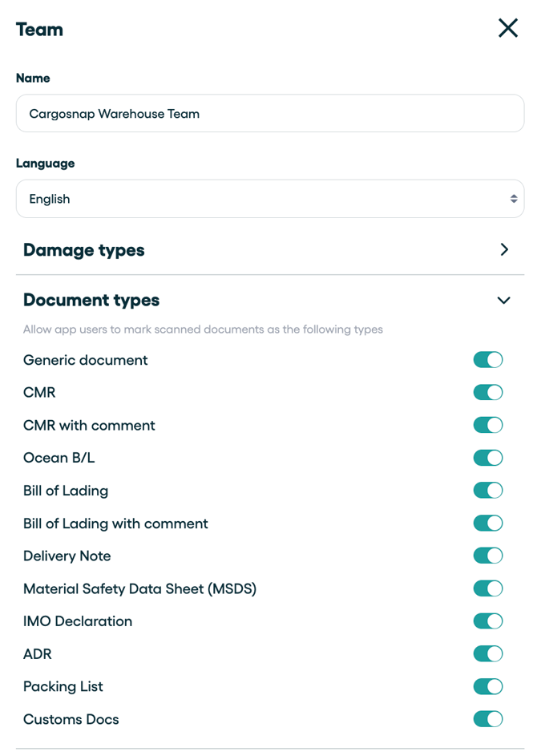Disable the CMR document type
The width and height of the screenshot is (537, 756).
[487, 393]
